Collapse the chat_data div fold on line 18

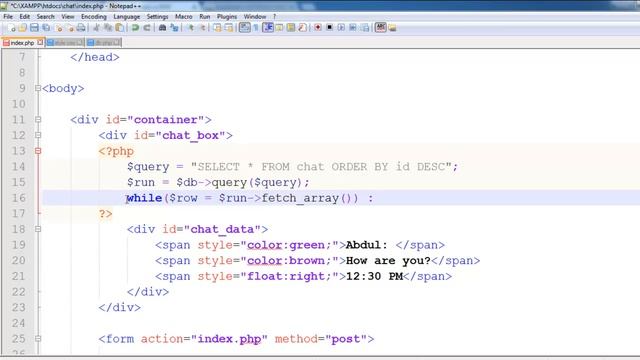[38, 229]
